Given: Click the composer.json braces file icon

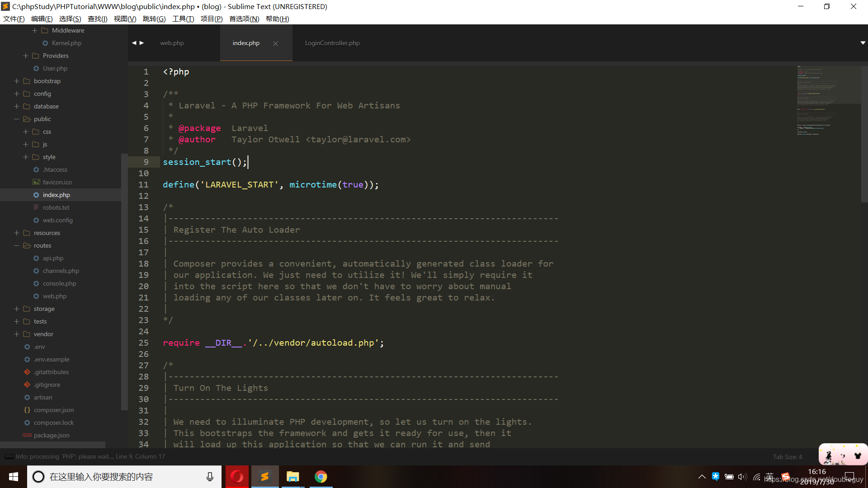Looking at the screenshot, I should [27, 410].
